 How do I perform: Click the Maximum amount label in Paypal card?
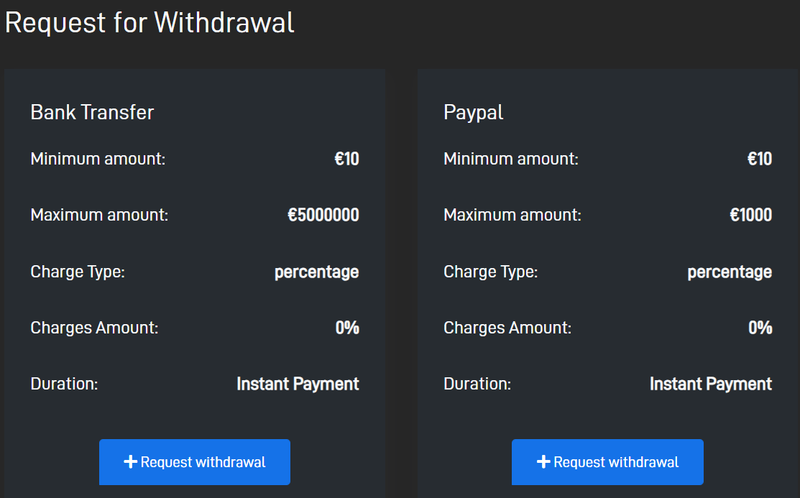point(512,215)
